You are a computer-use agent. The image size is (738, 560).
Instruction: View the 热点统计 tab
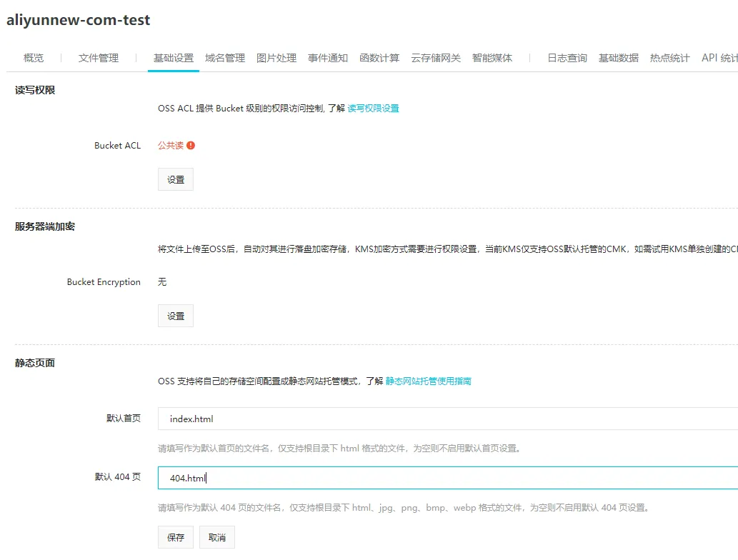coord(670,58)
